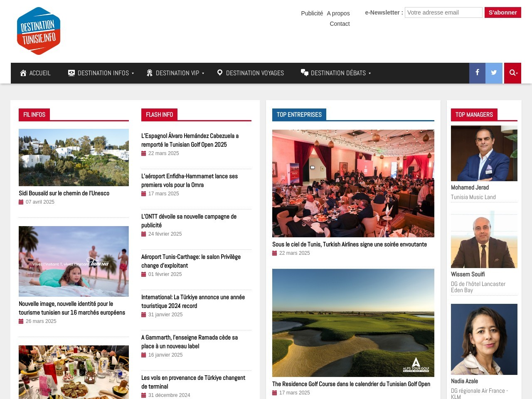Click the Destination VIP badge icon

pos(150,73)
